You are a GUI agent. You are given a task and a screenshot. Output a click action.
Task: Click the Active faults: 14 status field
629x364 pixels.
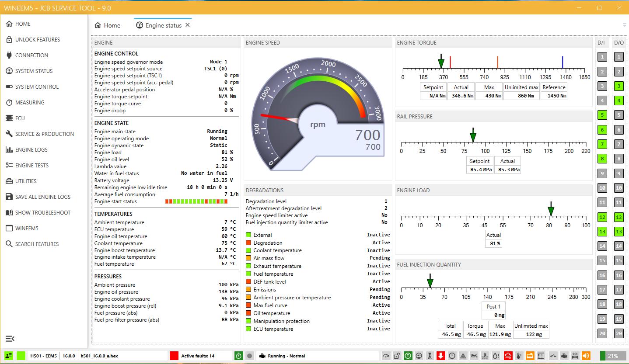tap(197, 356)
